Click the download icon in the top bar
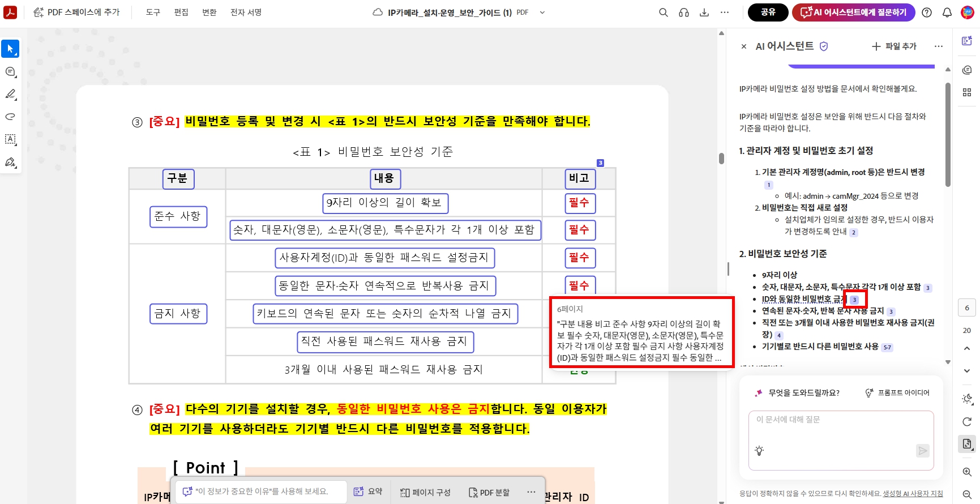The height and width of the screenshot is (504, 980). point(704,12)
